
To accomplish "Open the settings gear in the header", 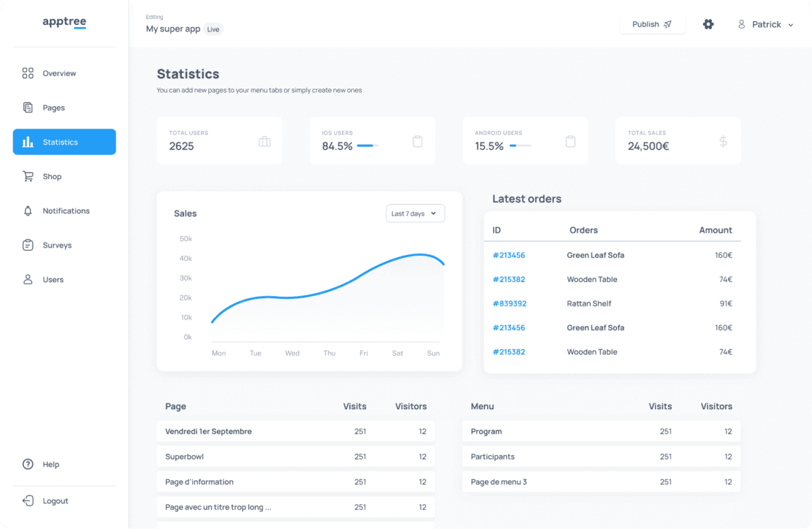I will (x=708, y=24).
